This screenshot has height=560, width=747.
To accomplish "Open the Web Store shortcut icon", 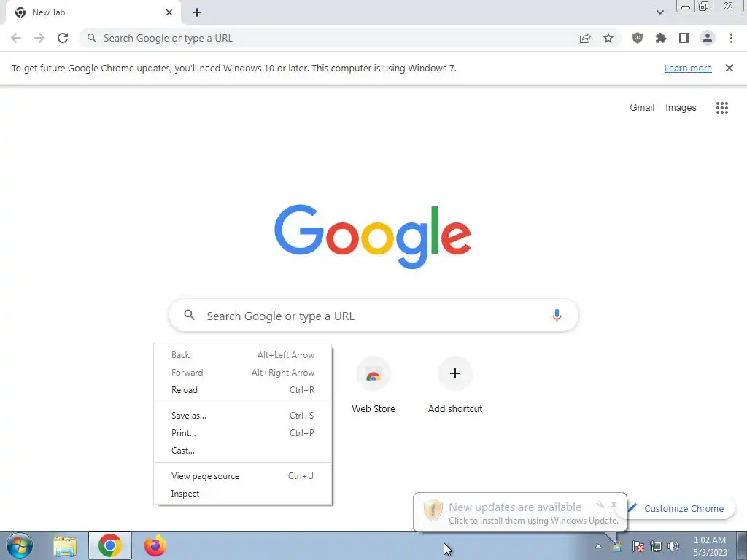I will click(x=373, y=373).
